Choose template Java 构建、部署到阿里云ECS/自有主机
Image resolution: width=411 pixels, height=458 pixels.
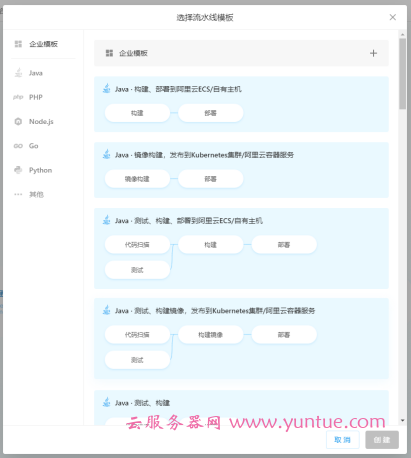tap(241, 104)
